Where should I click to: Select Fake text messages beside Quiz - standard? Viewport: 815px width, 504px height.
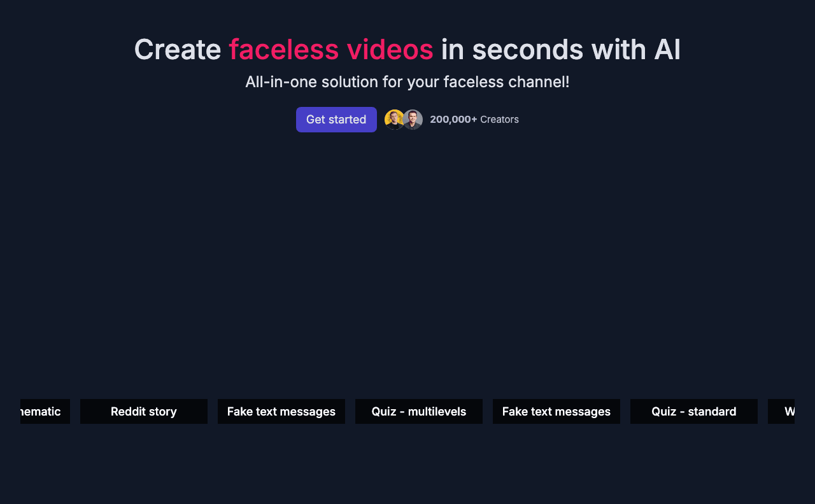(x=556, y=411)
